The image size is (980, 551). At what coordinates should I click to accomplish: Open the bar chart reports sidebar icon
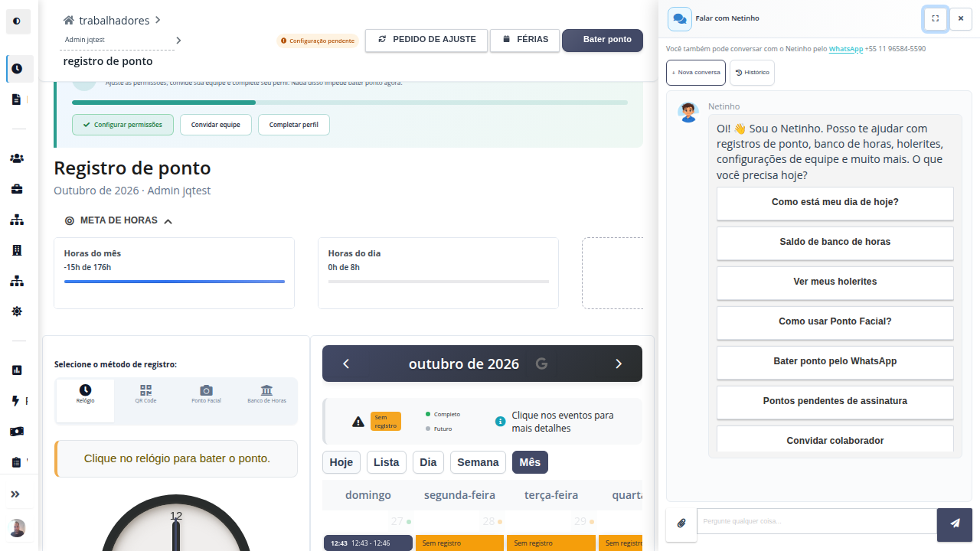[17, 370]
